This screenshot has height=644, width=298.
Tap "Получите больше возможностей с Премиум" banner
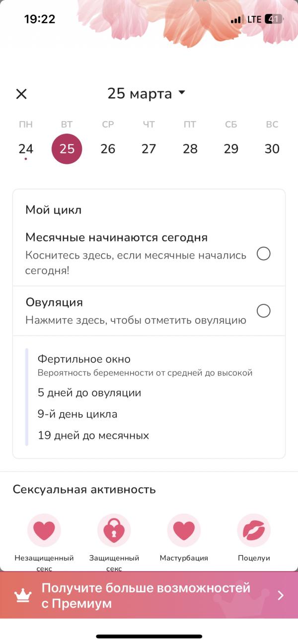(x=146, y=596)
